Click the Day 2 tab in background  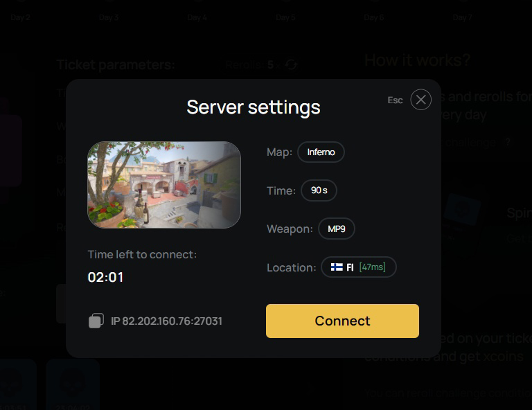point(20,17)
